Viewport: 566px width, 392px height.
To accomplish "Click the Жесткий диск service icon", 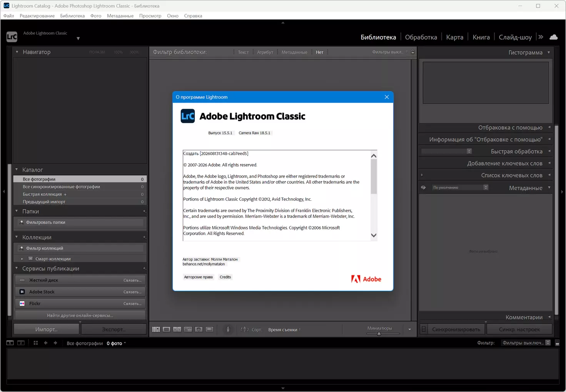I will click(x=22, y=280).
